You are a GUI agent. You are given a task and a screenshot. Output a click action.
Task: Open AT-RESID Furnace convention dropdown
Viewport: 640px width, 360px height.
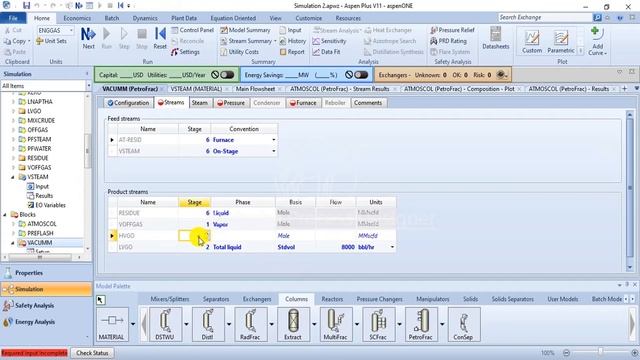[274, 140]
